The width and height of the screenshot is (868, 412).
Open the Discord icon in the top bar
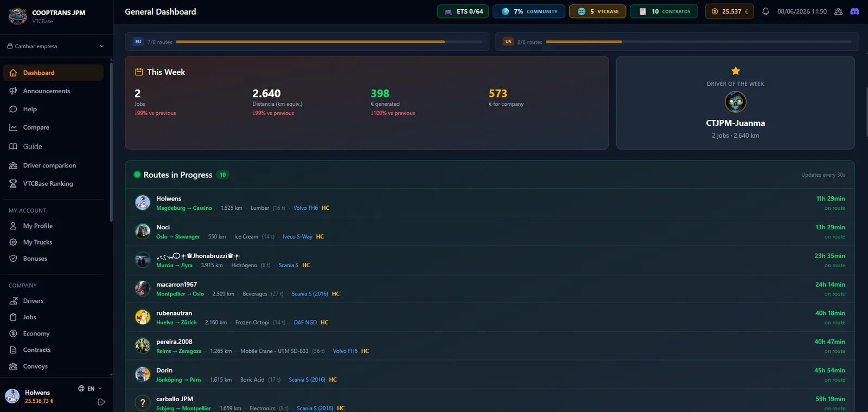point(855,11)
